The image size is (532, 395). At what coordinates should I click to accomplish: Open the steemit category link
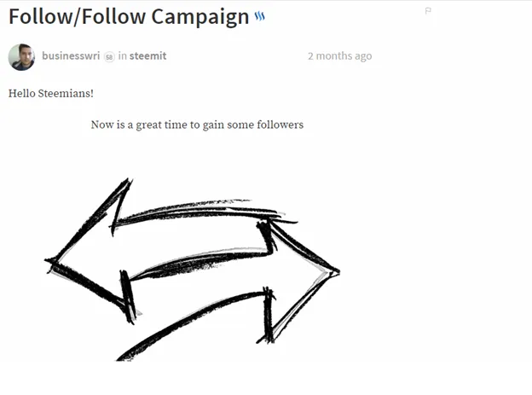point(147,55)
